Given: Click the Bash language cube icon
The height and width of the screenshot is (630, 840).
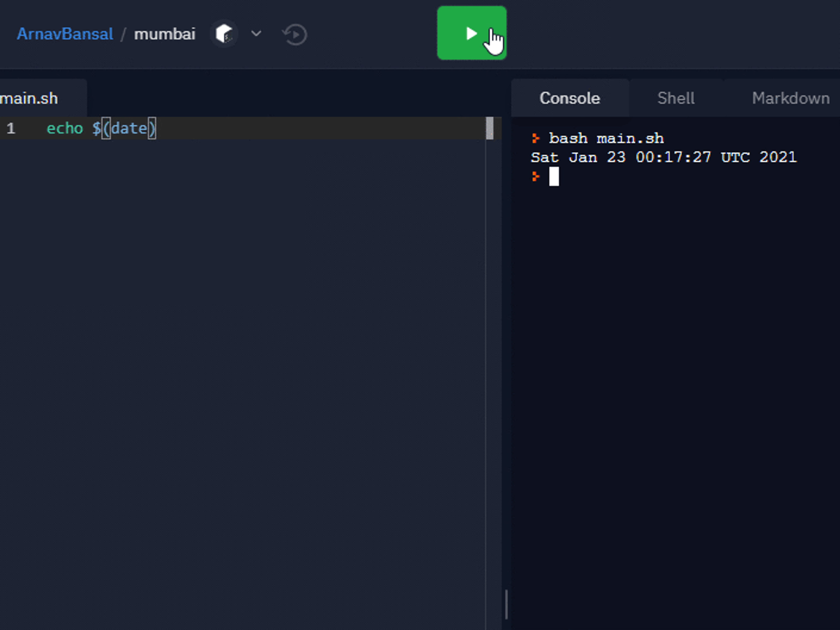Looking at the screenshot, I should coord(224,34).
